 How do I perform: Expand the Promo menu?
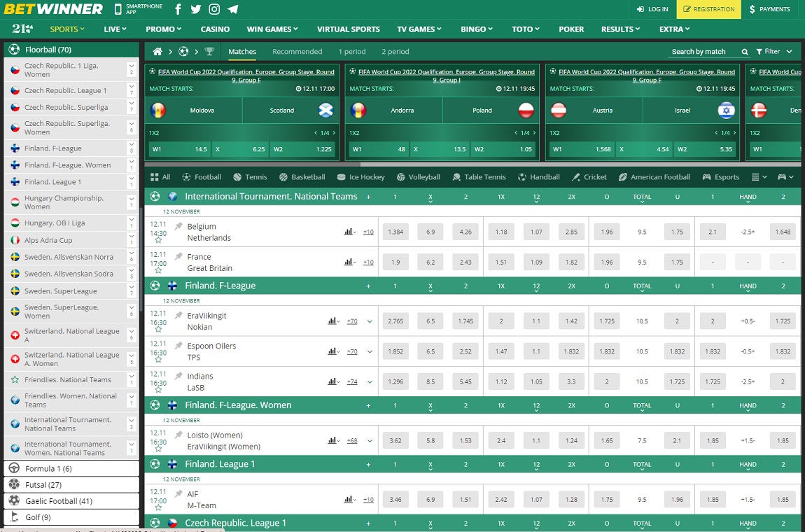[x=164, y=29]
